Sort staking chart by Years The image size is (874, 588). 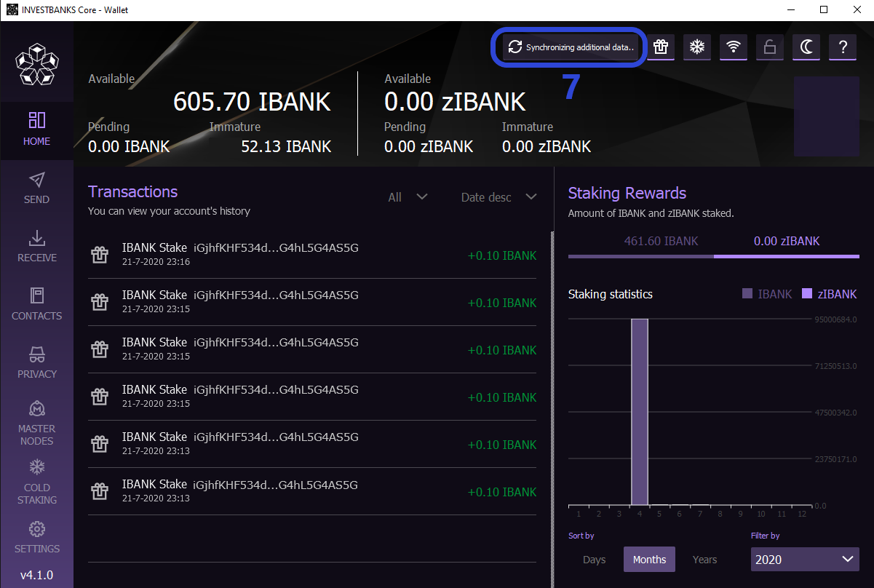[x=704, y=560]
